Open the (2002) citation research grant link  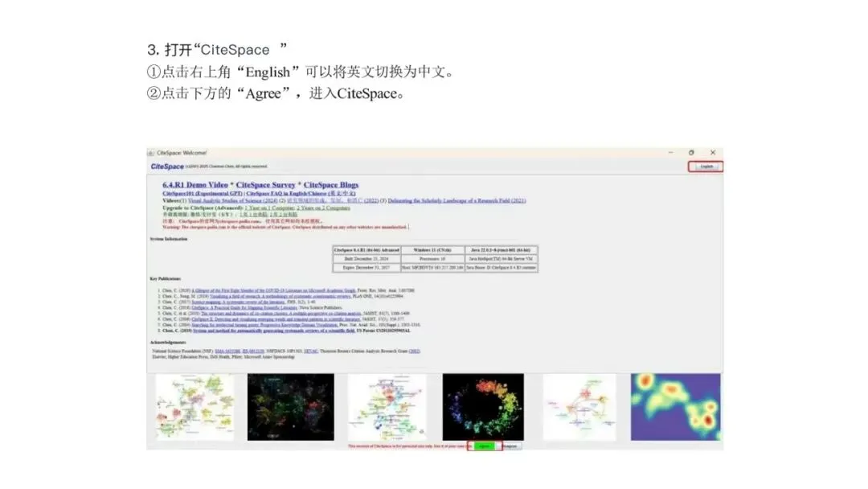pyautogui.click(x=414, y=351)
